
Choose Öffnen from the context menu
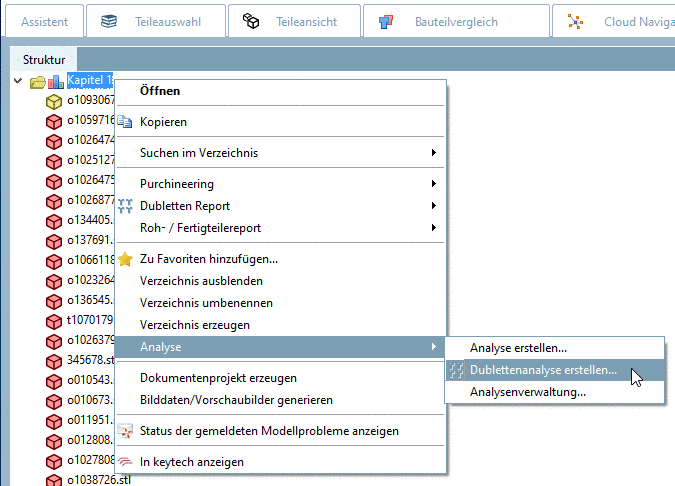click(x=160, y=91)
